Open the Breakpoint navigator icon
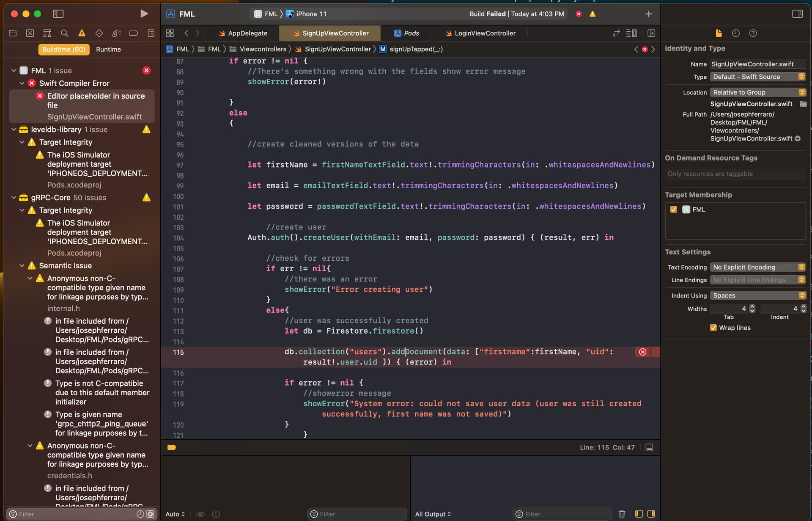812x521 pixels. point(133,33)
